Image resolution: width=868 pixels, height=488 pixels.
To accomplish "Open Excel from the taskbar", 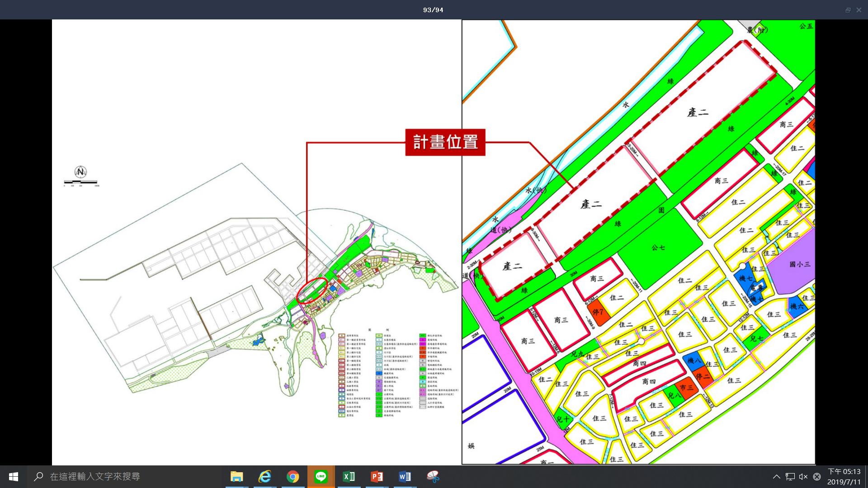I will click(349, 477).
